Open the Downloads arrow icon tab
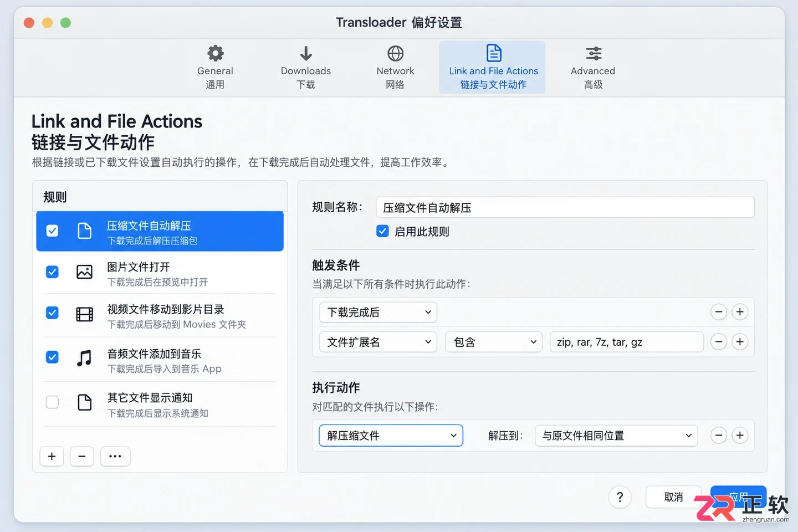Image resolution: width=798 pixels, height=532 pixels. [x=306, y=53]
